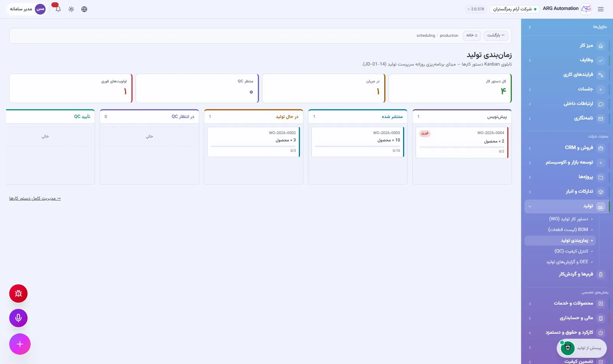The image size is (613, 364).
Task: Click the ارتباطات داخلی chat icon
Action: click(x=601, y=104)
